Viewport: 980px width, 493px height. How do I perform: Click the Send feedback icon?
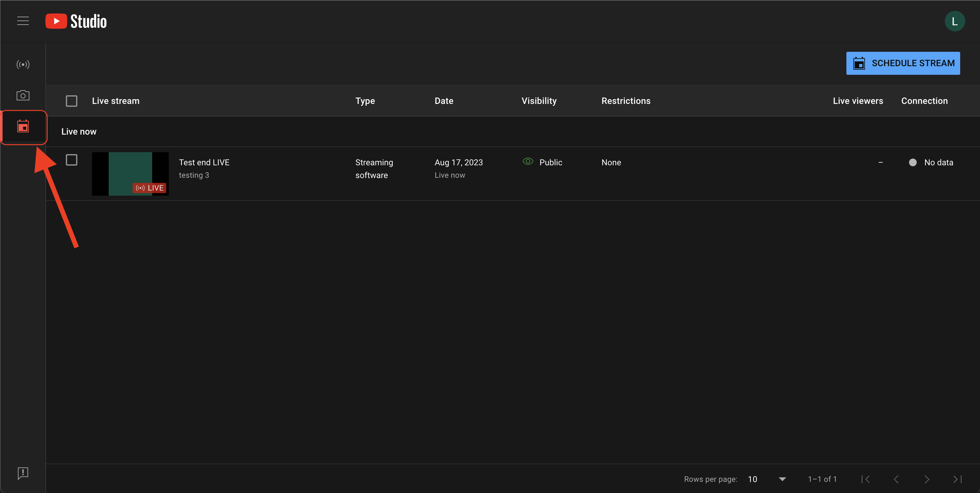23,473
